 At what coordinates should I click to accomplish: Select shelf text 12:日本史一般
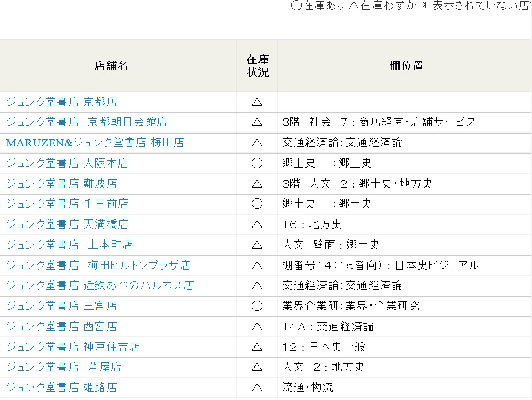324,346
